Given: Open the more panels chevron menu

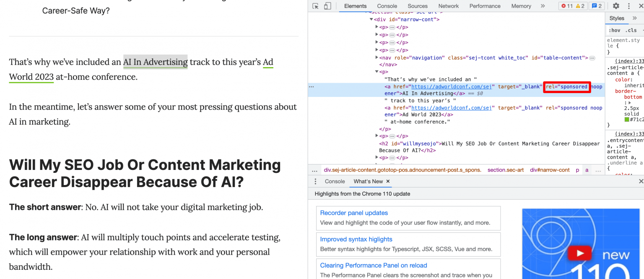Looking at the screenshot, I should click(543, 6).
